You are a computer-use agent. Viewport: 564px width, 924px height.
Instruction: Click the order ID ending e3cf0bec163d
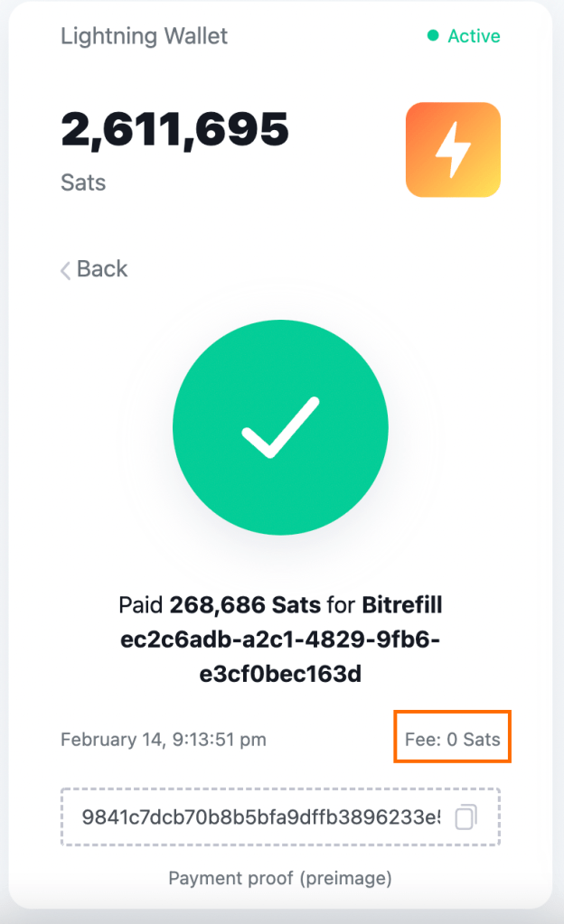pyautogui.click(x=280, y=674)
